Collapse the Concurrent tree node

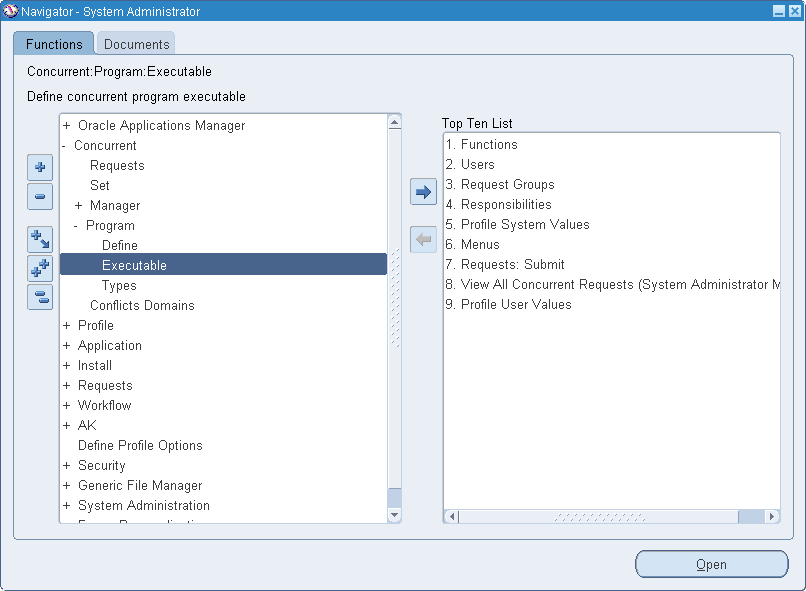point(64,146)
